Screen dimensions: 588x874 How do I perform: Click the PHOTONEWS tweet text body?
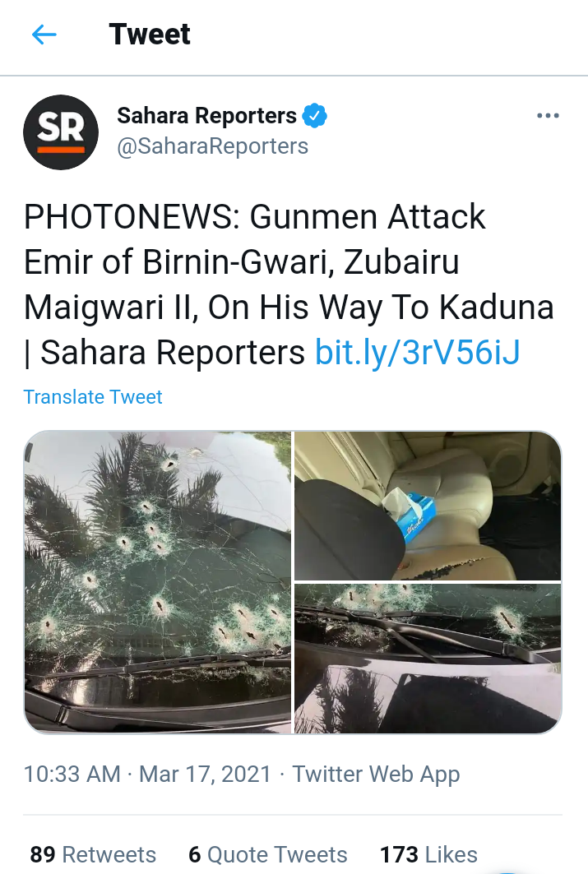coord(289,284)
